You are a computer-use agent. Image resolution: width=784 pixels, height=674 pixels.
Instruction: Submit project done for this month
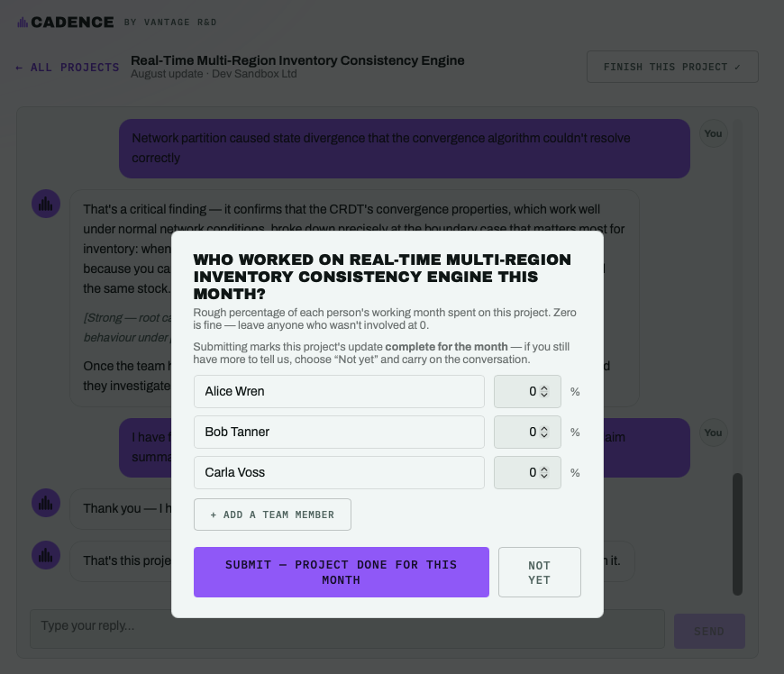[x=342, y=572]
